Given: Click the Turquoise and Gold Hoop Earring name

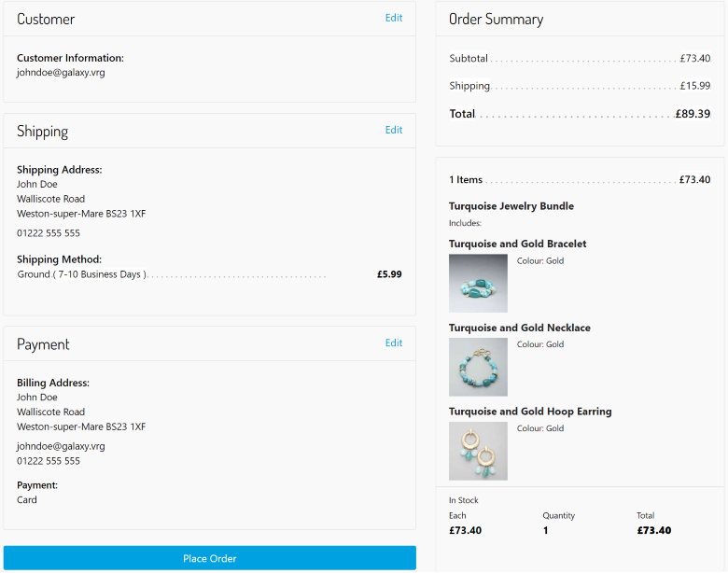Looking at the screenshot, I should (530, 412).
